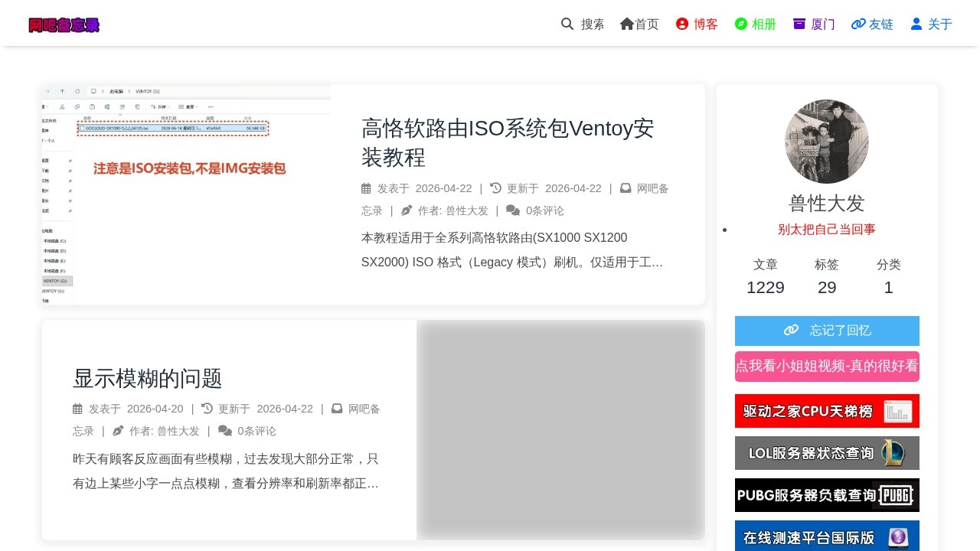Click pen icon next to author 兽性大发
The width and height of the screenshot is (980, 551).
[x=407, y=210]
